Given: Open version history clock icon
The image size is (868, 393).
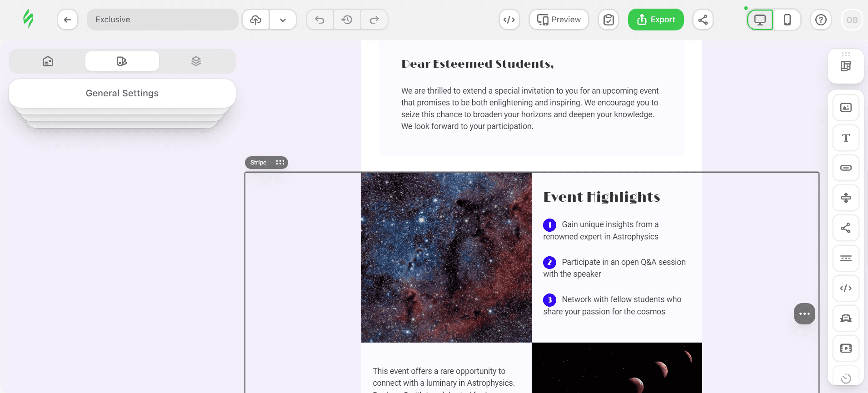Looking at the screenshot, I should coord(347,20).
